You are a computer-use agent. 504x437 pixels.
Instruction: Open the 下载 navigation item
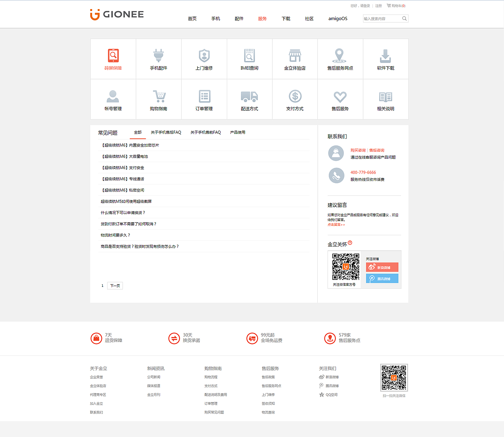[x=286, y=19]
